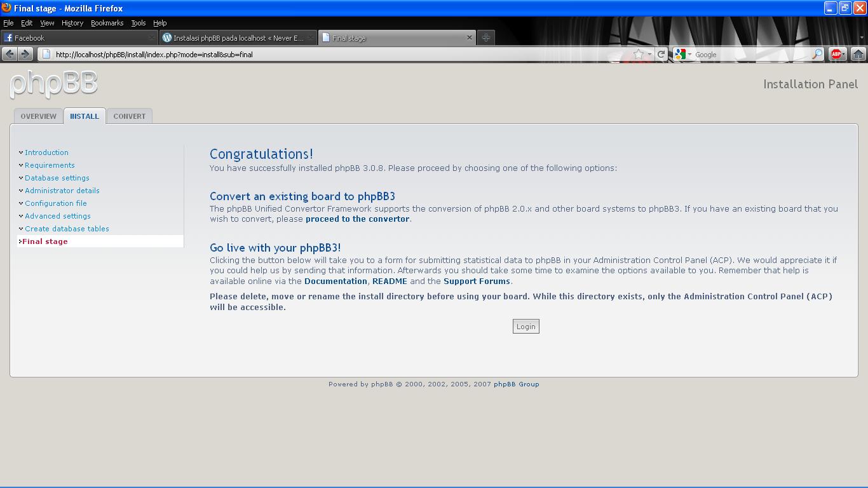Open the Bookmarks menu
The image size is (868, 488).
click(x=107, y=23)
